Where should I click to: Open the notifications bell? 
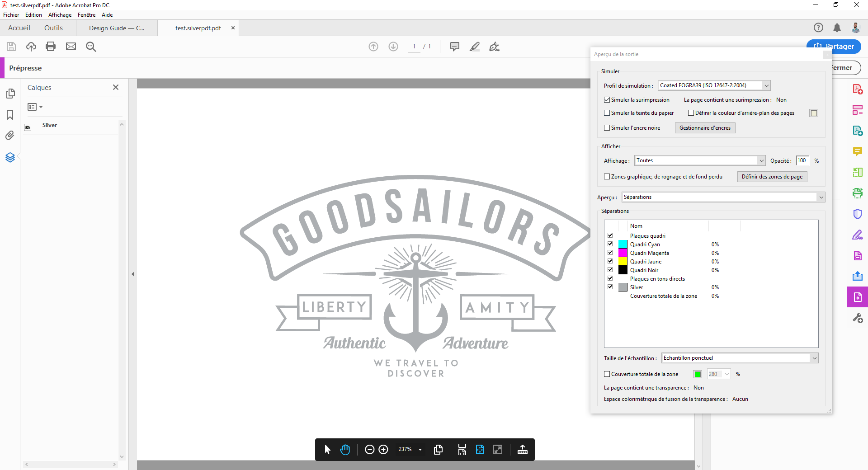coord(837,28)
